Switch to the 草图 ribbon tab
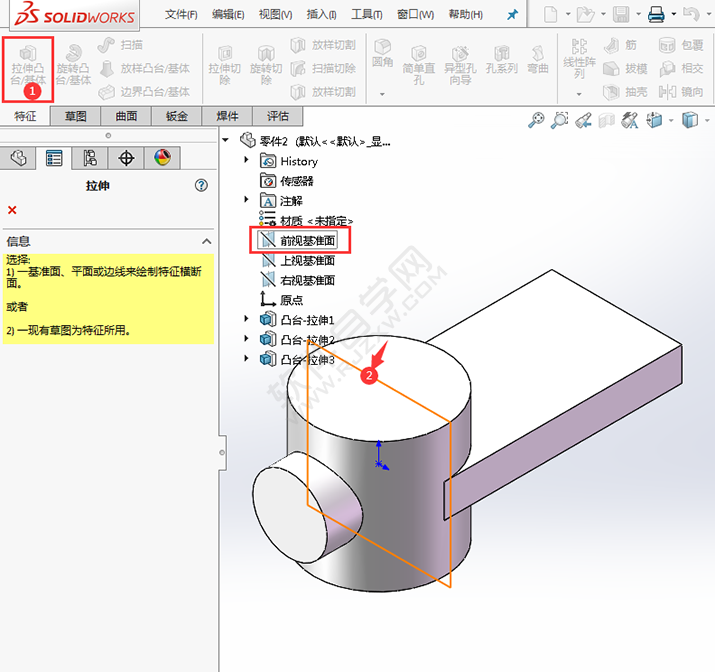This screenshot has height=672, width=715. click(76, 116)
